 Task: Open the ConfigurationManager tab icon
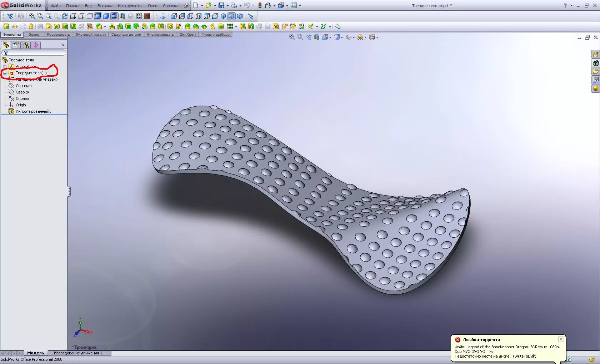pos(25,45)
